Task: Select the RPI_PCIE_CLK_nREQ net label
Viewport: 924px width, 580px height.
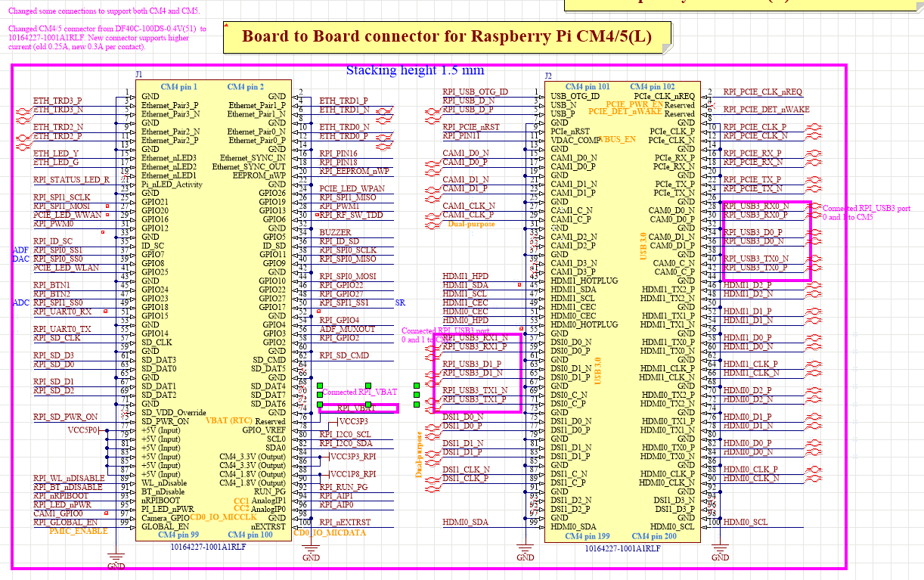Action: pyautogui.click(x=762, y=91)
